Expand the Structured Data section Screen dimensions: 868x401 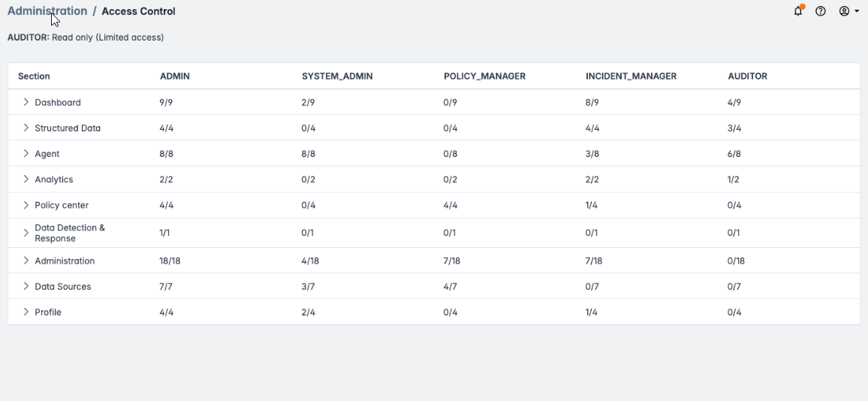coord(26,128)
